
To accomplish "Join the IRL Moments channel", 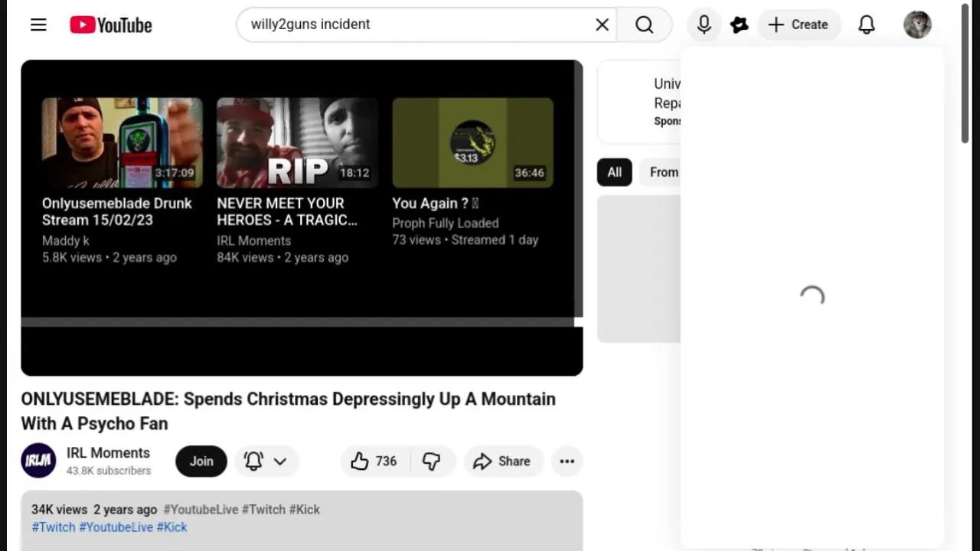I will (201, 461).
